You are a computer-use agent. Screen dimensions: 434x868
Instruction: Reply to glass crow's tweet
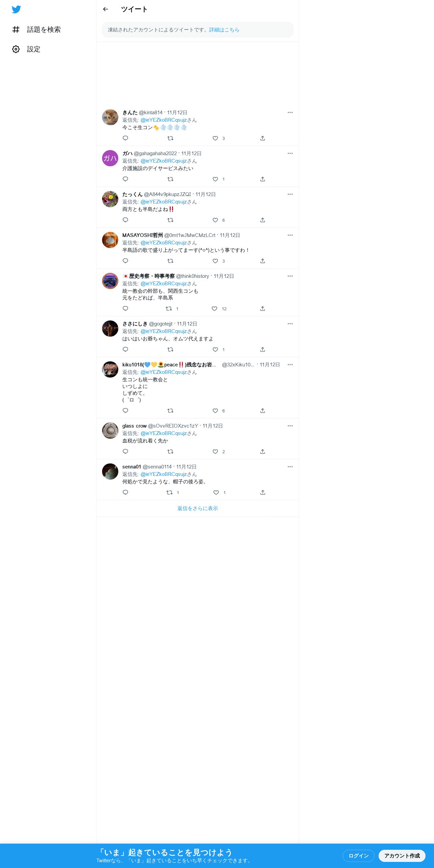click(x=125, y=452)
